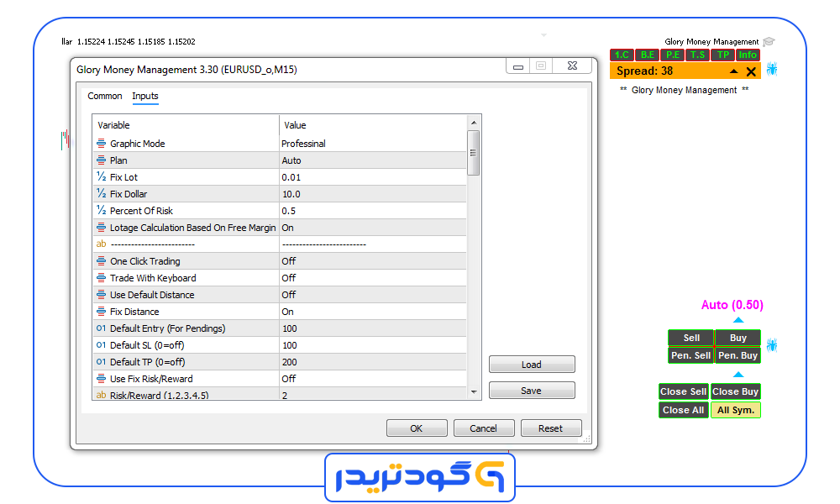
Task: Click the Sell button
Action: click(x=691, y=338)
